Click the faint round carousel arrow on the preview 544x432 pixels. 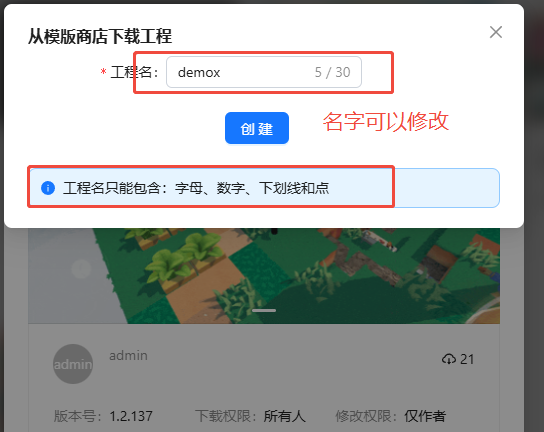click(81, 269)
